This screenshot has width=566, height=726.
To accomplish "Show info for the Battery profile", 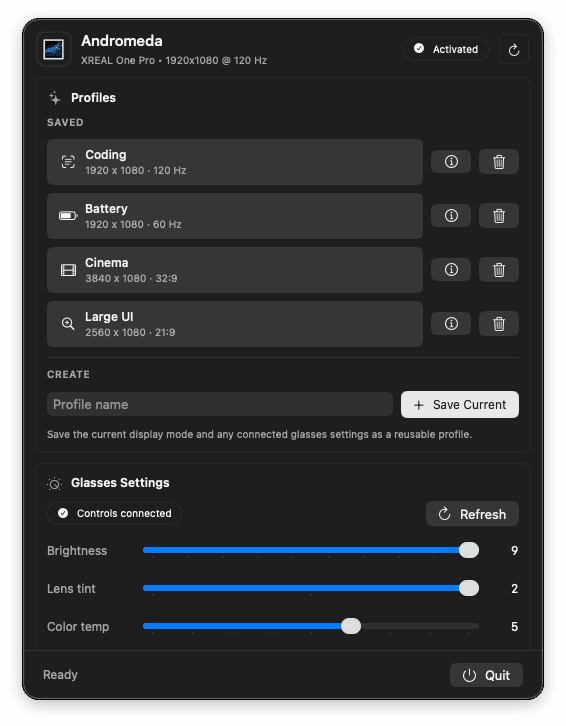I will coord(451,215).
